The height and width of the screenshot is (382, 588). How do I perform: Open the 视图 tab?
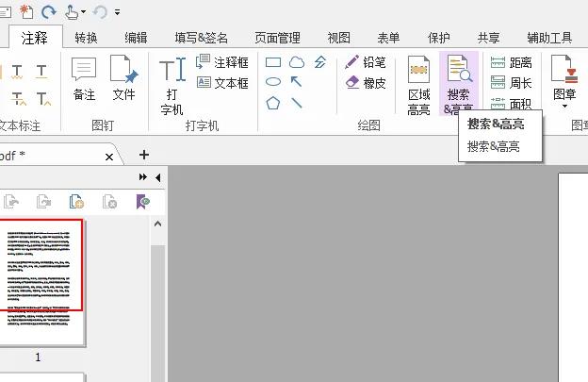coord(338,38)
